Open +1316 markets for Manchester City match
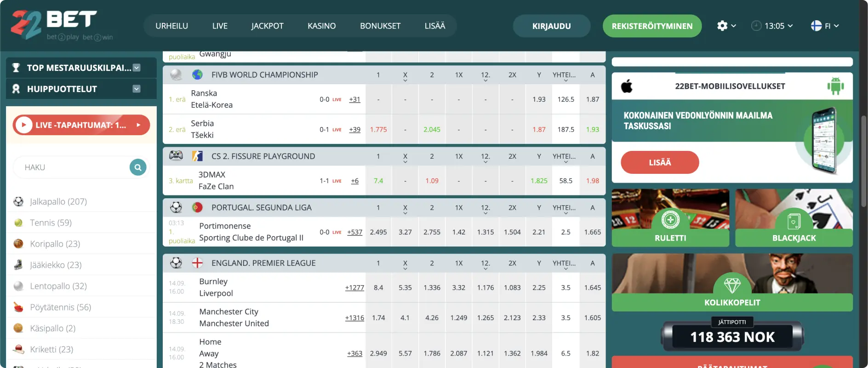The width and height of the screenshot is (868, 368). click(x=354, y=318)
